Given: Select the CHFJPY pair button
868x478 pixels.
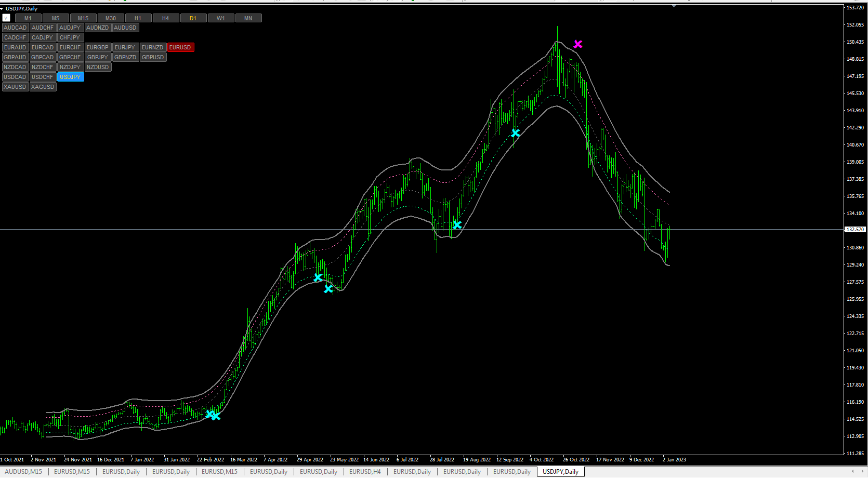Looking at the screenshot, I should 70,37.
